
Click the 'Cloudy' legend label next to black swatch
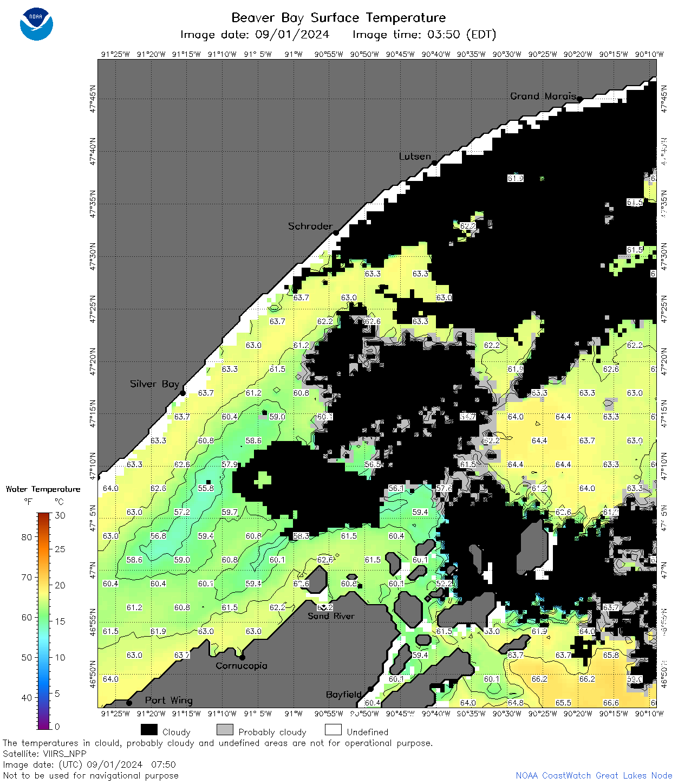coord(177,732)
